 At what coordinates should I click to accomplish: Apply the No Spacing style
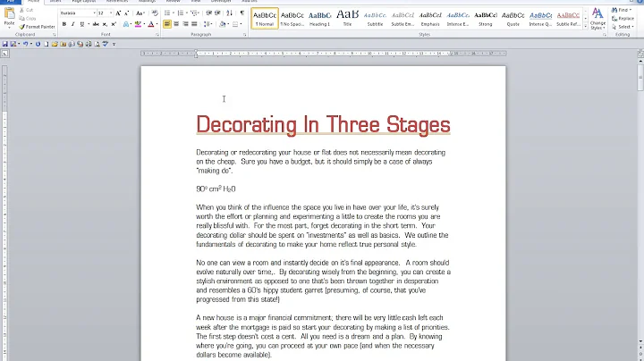pyautogui.click(x=292, y=19)
